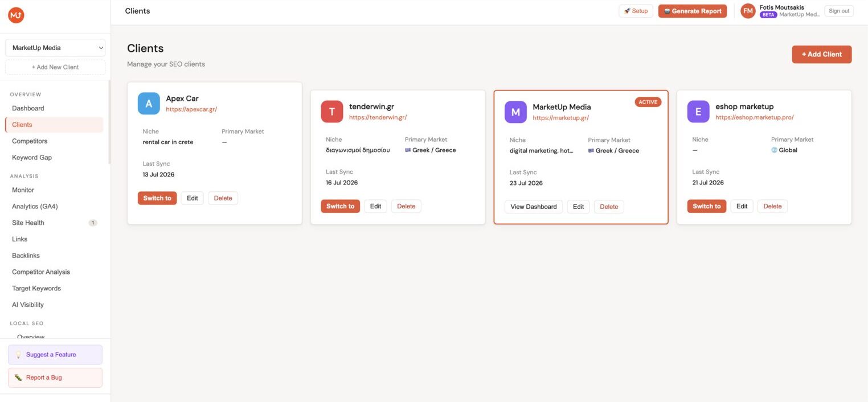Click the niche text 'διαγωνισμοί δημοσίου'

(358, 150)
